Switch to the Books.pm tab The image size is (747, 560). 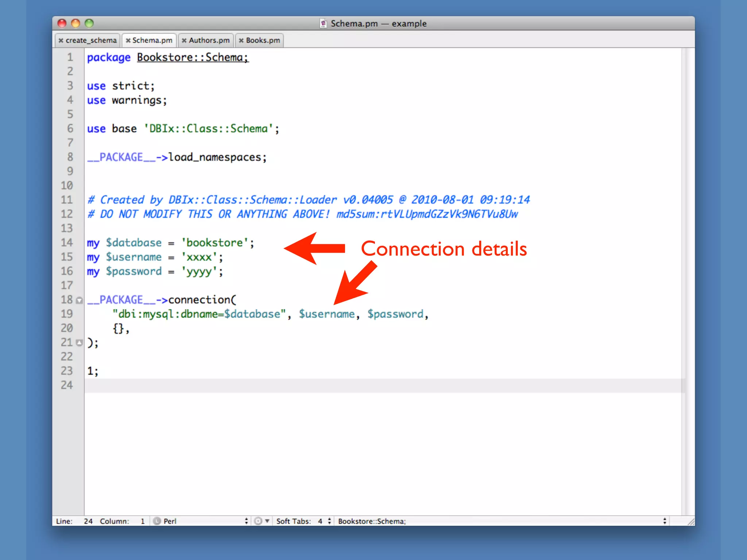point(263,40)
